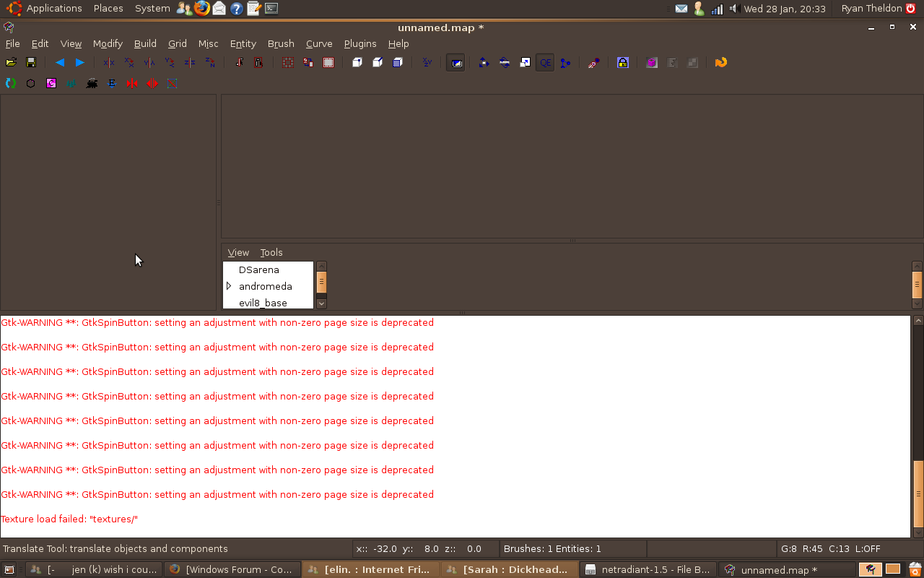The width and height of the screenshot is (924, 578).
Task: Click texture browser right scrollbar thumb
Action: pos(918,285)
